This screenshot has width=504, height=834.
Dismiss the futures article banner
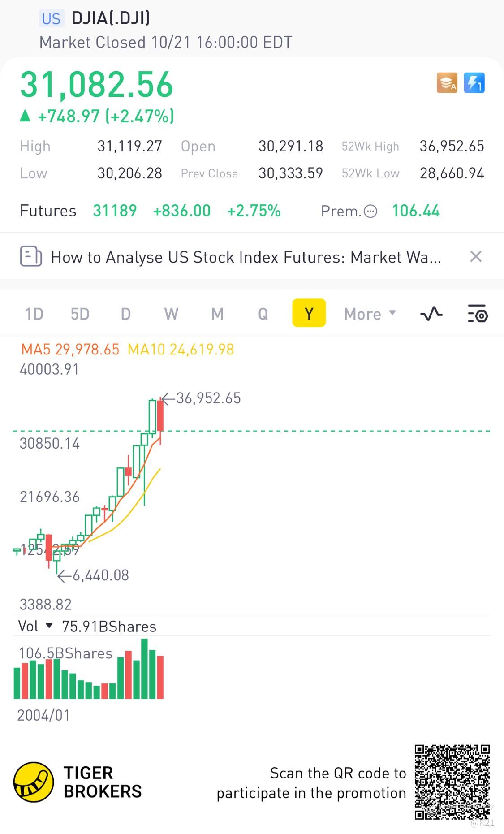(475, 257)
